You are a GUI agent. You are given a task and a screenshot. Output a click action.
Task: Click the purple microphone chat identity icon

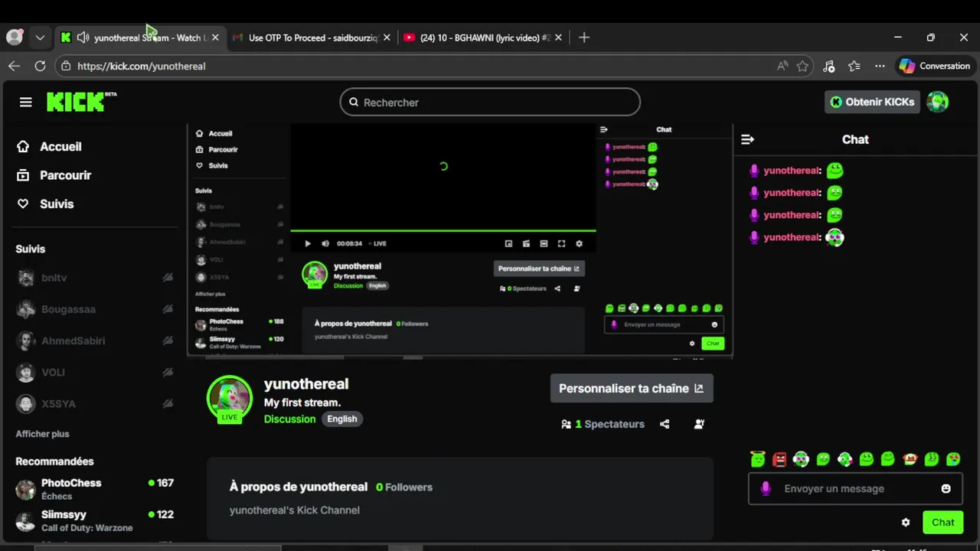[x=766, y=488]
